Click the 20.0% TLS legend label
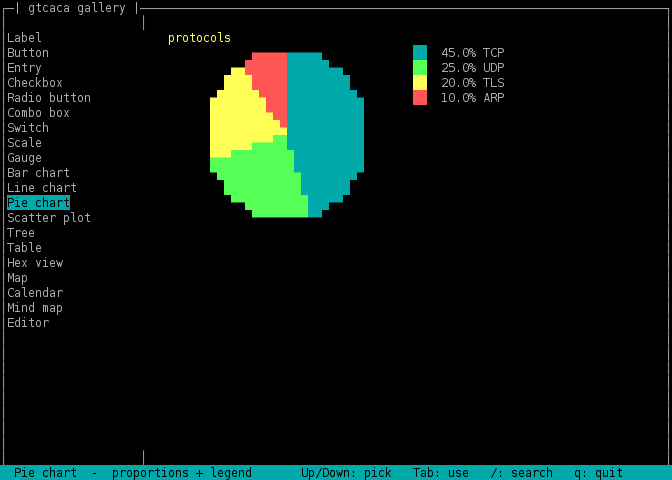Screen dimensions: 672x480 pos(473,83)
